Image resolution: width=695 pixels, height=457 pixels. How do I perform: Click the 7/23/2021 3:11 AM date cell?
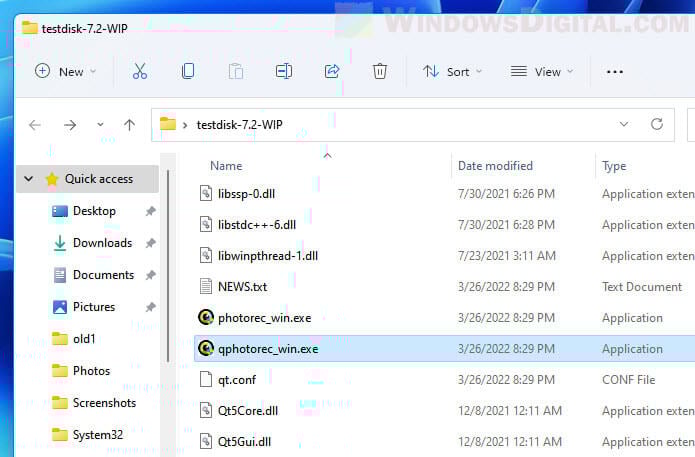pos(507,256)
